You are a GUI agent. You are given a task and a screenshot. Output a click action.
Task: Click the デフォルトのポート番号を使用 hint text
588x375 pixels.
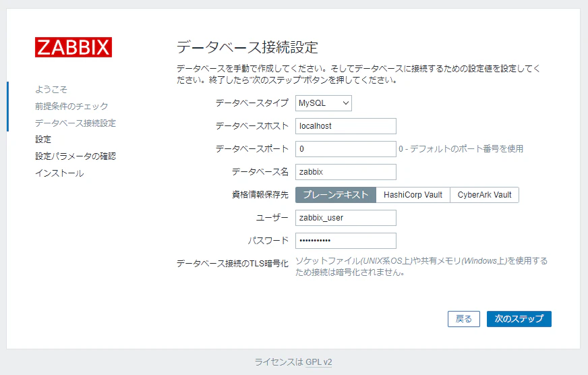[x=461, y=149]
